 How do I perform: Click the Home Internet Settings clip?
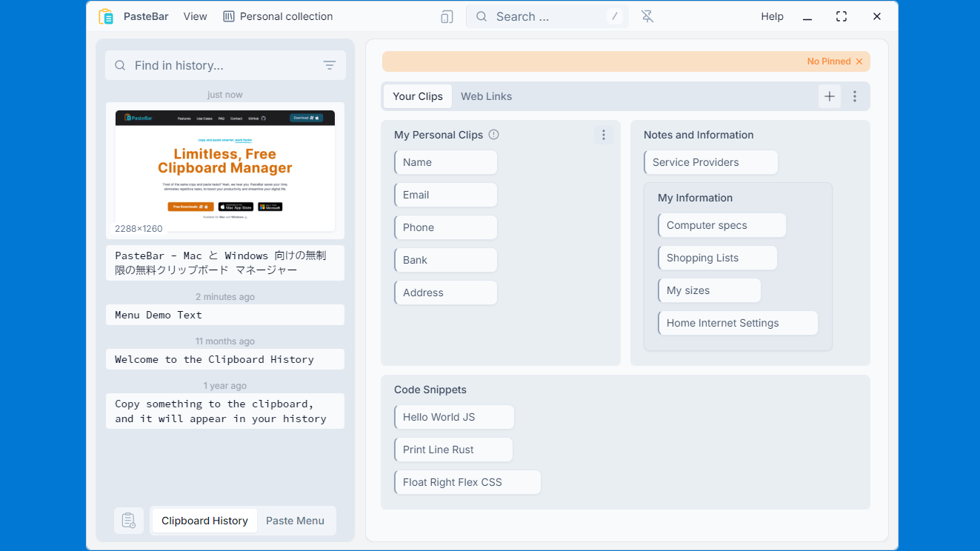click(x=738, y=323)
